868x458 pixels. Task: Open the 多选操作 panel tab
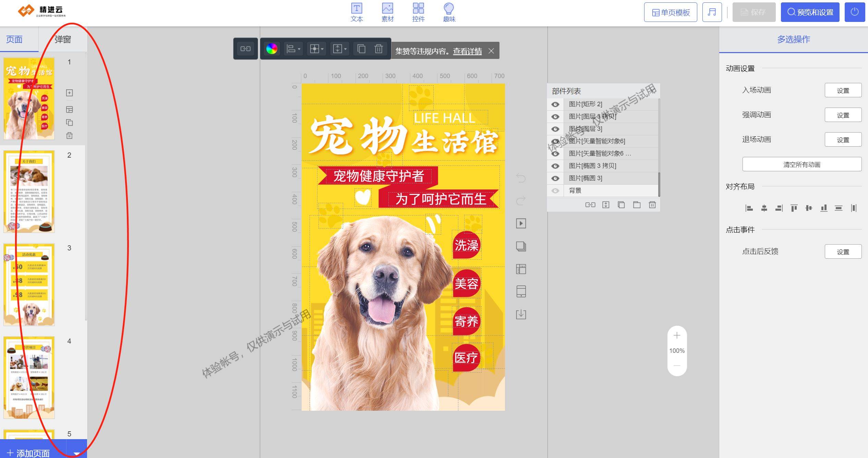coord(793,39)
